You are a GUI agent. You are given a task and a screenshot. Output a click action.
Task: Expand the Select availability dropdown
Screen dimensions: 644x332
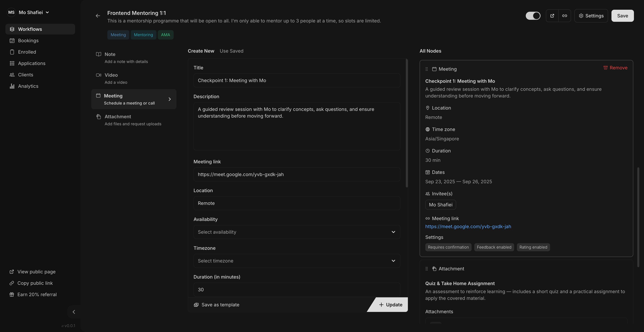(x=297, y=232)
